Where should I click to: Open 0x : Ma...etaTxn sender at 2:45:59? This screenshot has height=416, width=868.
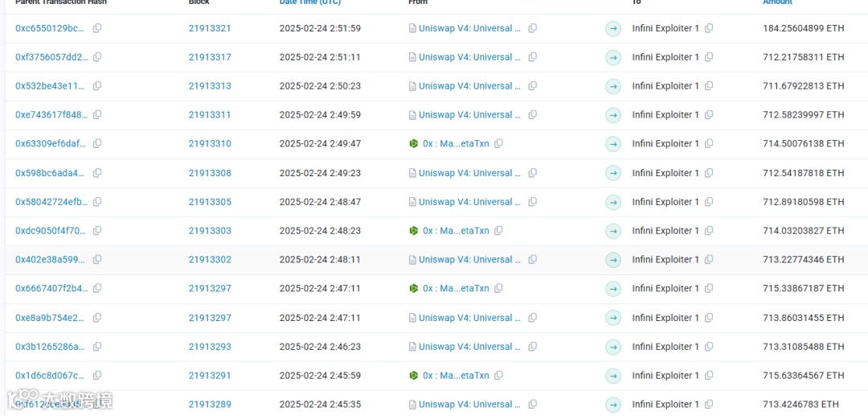[x=457, y=376]
